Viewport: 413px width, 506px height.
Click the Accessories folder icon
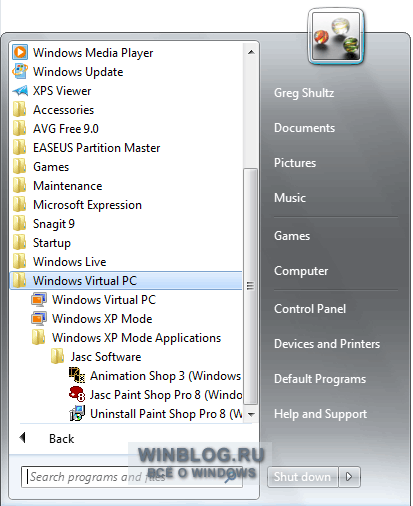point(20,109)
